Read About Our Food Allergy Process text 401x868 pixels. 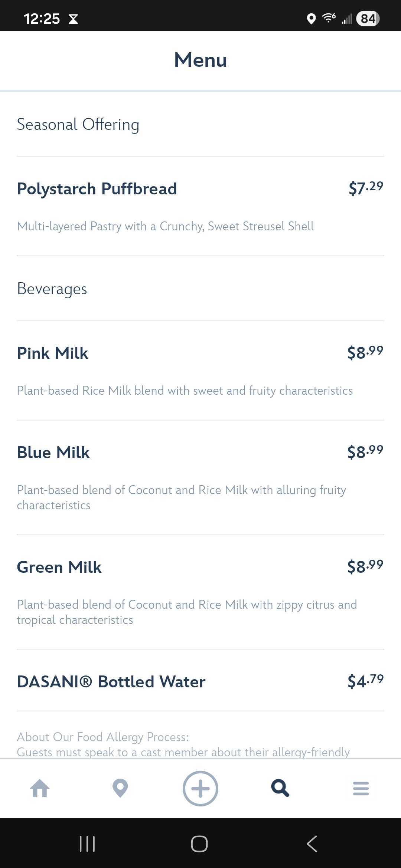tap(103, 737)
